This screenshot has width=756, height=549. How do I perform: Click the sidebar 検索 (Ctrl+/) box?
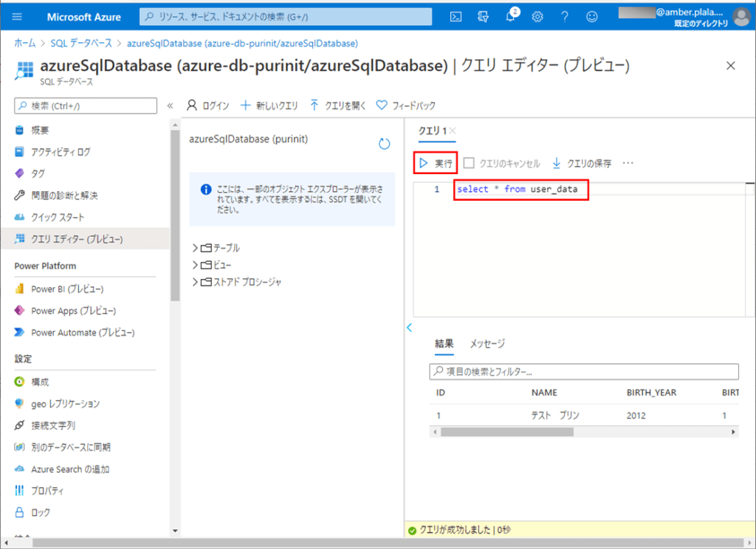(x=86, y=106)
